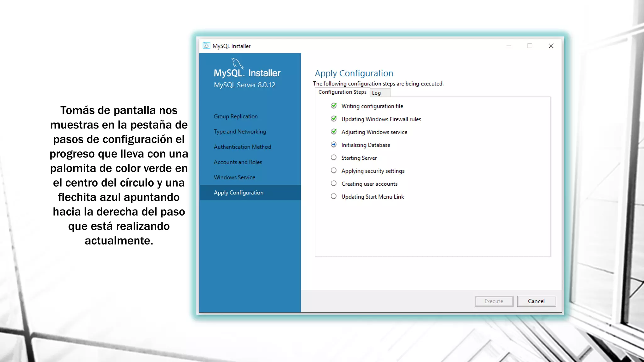This screenshot has width=644, height=362.
Task: Click the Execute button
Action: pyautogui.click(x=494, y=301)
